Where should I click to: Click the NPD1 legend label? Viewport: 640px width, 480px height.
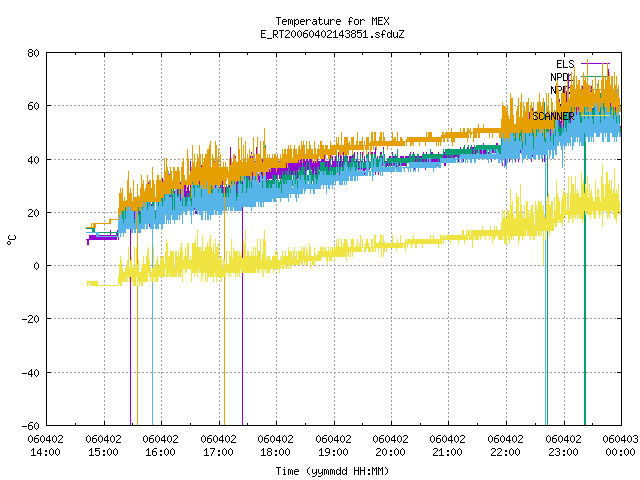[562, 77]
